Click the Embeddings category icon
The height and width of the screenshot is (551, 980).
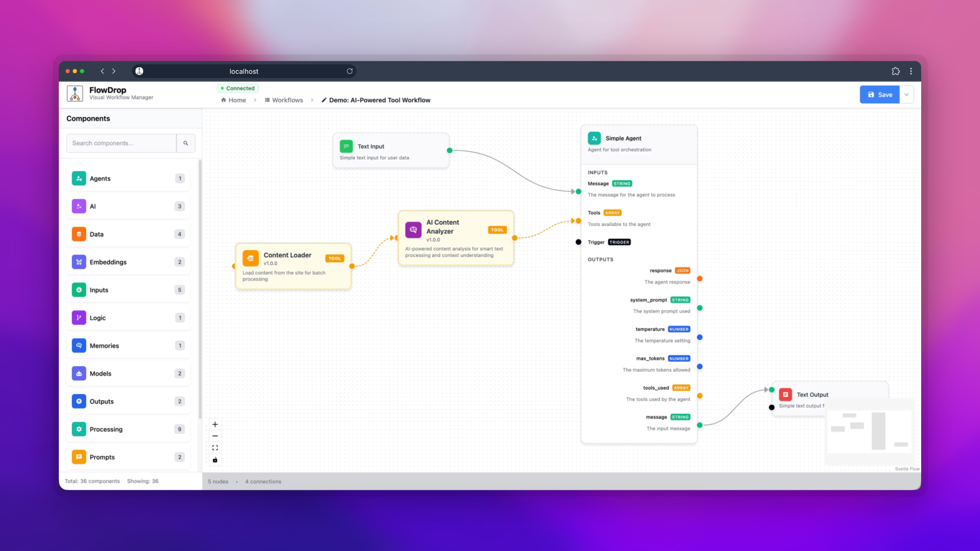pos(78,262)
